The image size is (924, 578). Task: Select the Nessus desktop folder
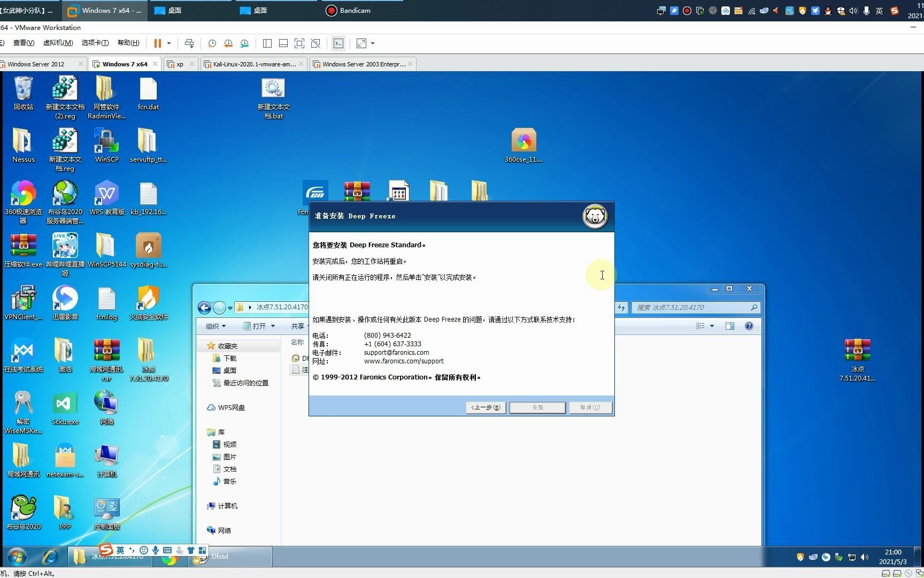point(23,145)
